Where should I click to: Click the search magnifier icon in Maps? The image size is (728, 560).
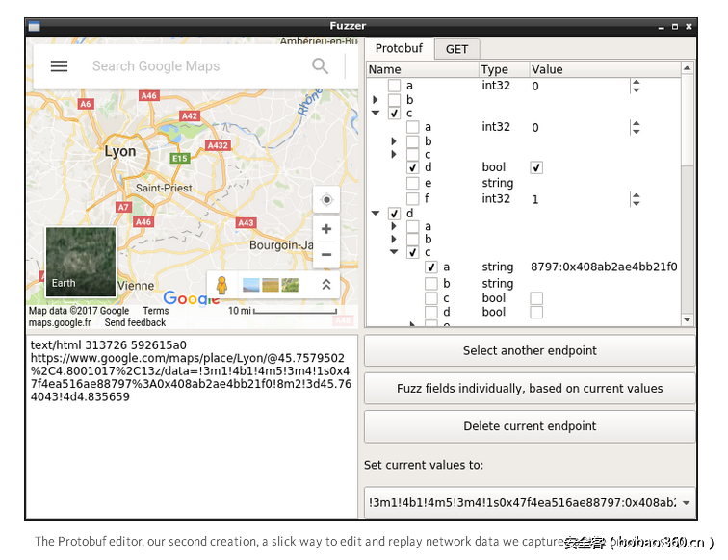pos(320,66)
